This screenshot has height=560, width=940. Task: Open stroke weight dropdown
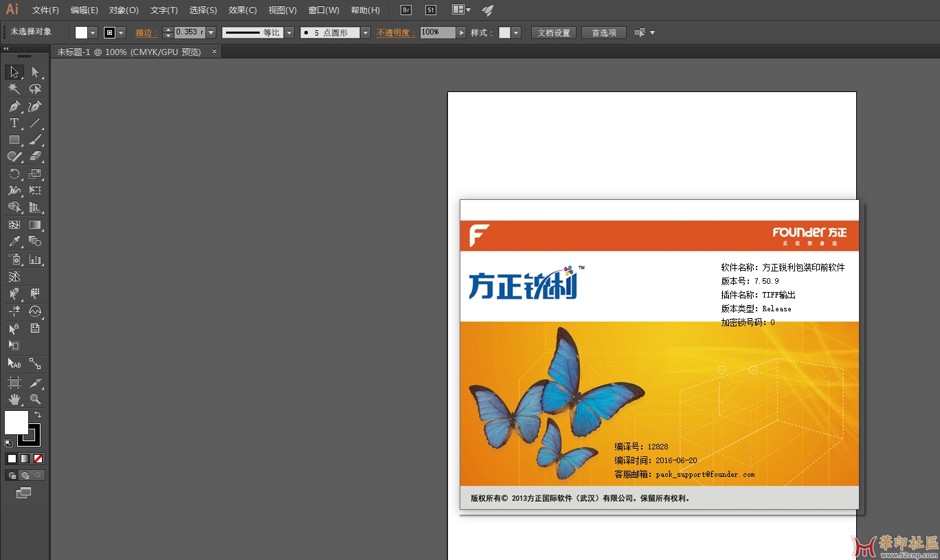coord(211,32)
